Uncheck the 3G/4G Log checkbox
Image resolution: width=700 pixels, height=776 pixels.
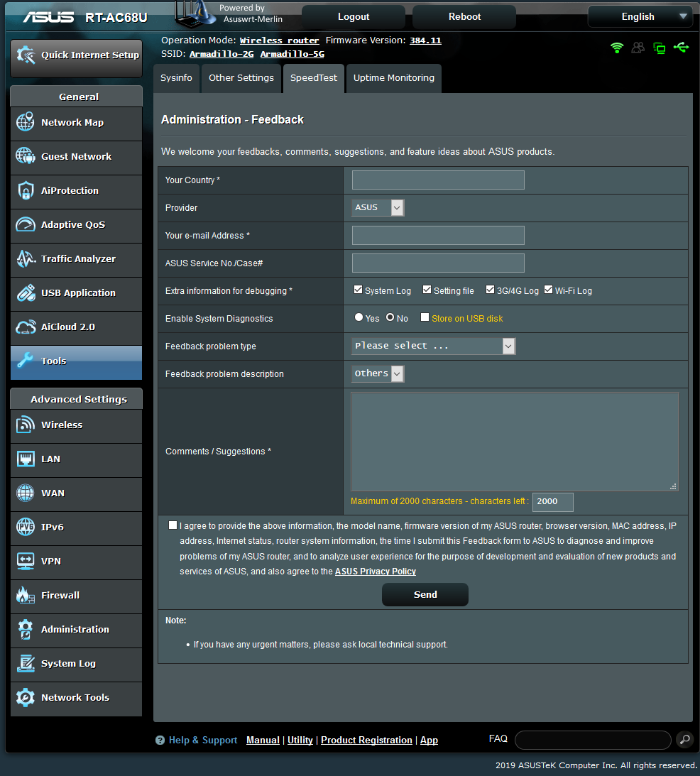(x=490, y=290)
